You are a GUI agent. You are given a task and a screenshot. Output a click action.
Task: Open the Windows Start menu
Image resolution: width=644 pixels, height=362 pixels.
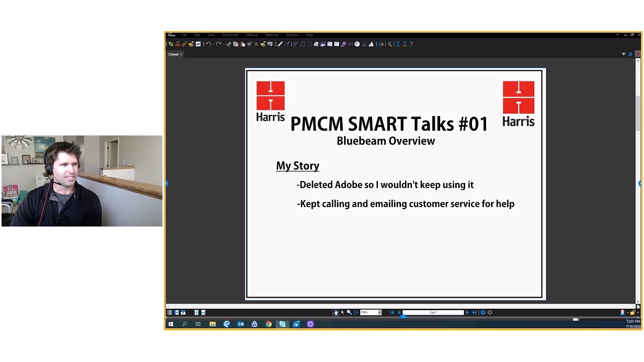pyautogui.click(x=171, y=324)
